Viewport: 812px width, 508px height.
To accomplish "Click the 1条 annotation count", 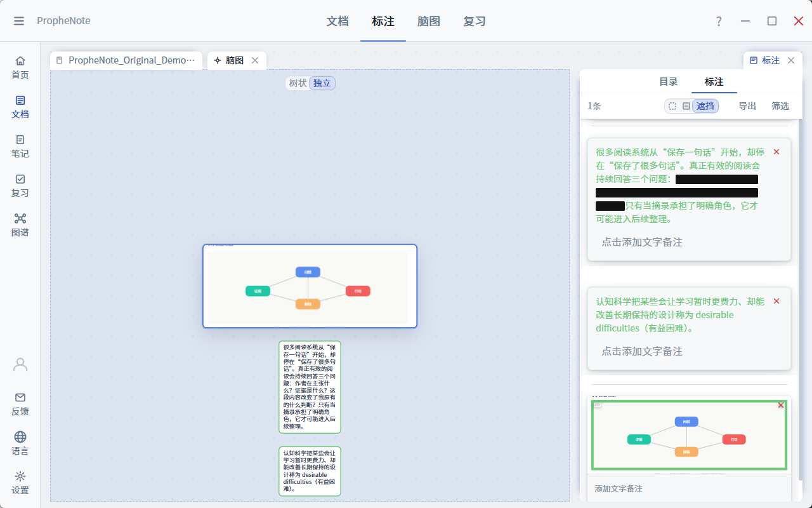I will pyautogui.click(x=594, y=106).
